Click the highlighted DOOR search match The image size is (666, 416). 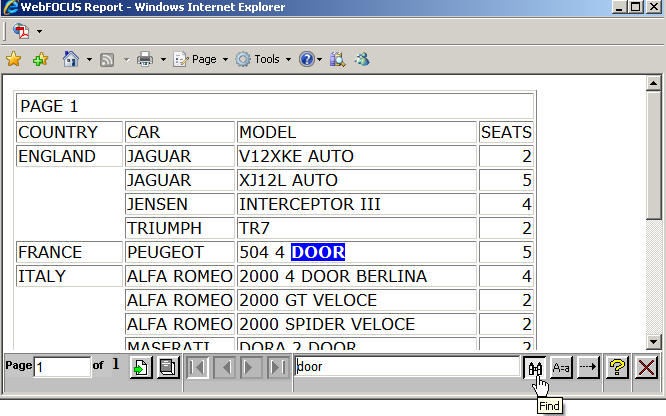[318, 252]
